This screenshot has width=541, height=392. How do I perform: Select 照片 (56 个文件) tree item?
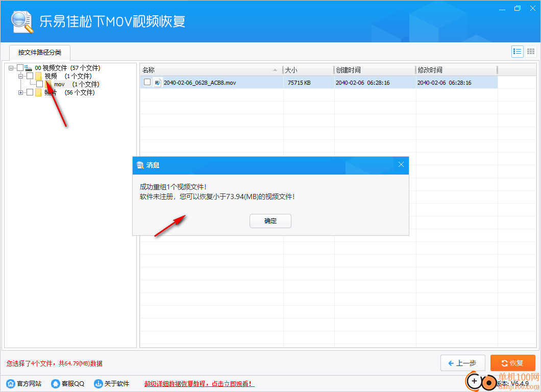point(70,92)
